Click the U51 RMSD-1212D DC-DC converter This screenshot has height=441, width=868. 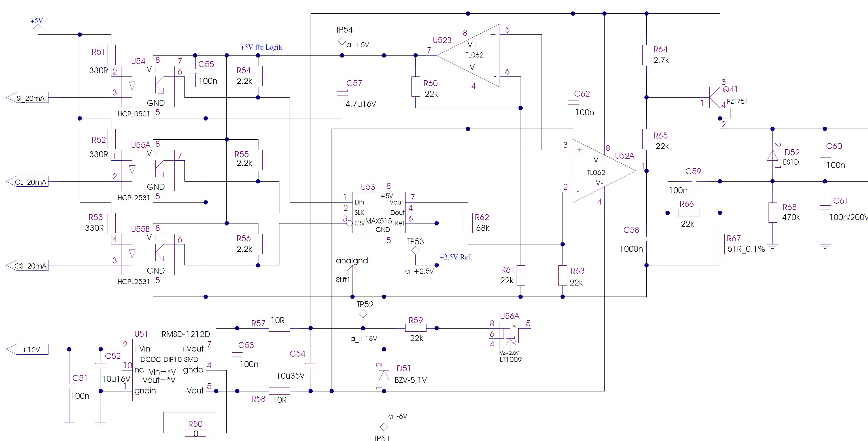(169, 370)
